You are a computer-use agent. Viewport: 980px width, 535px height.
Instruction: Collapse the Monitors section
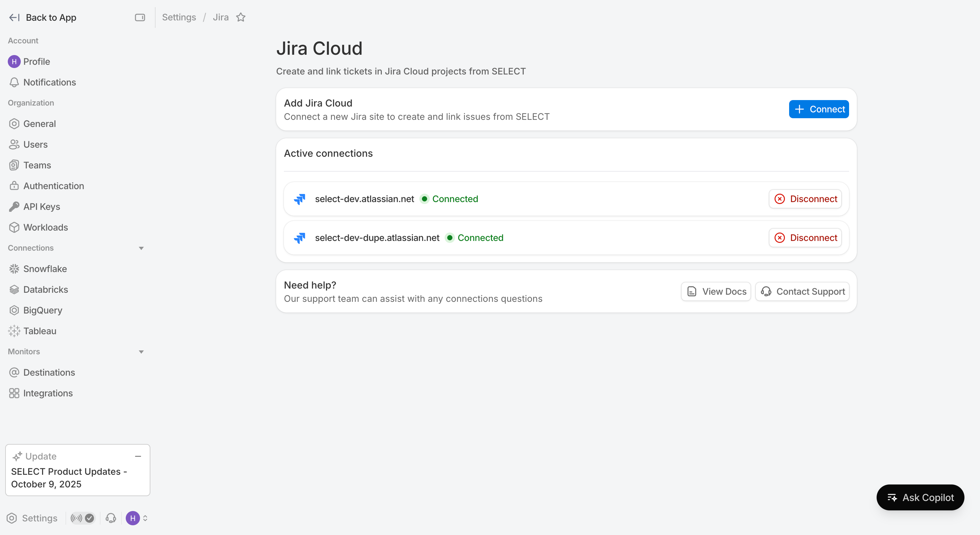tap(141, 352)
